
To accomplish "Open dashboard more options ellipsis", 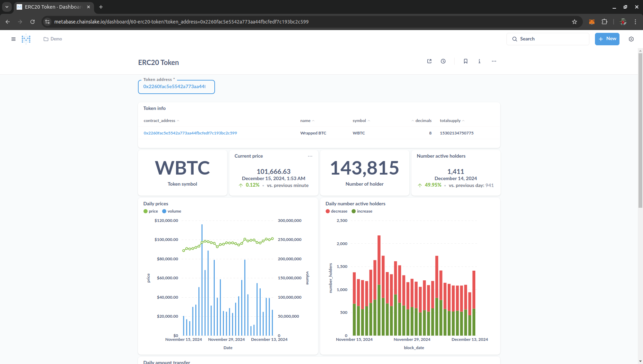I will [494, 61].
